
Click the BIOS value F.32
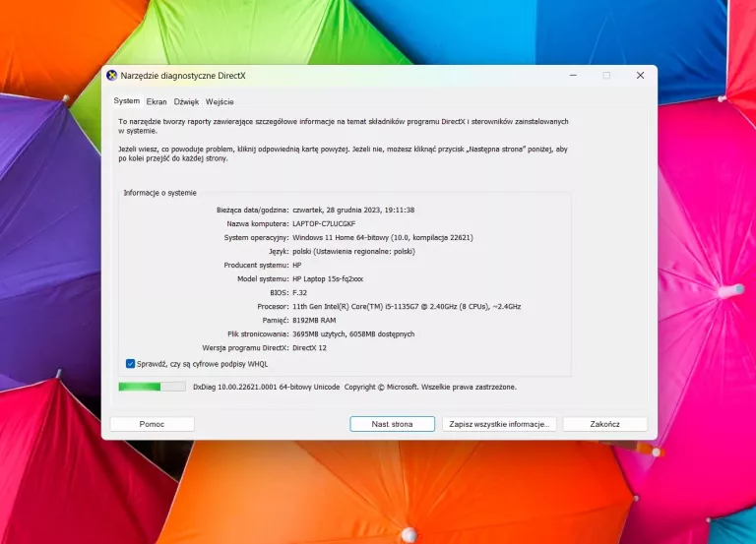pos(299,292)
